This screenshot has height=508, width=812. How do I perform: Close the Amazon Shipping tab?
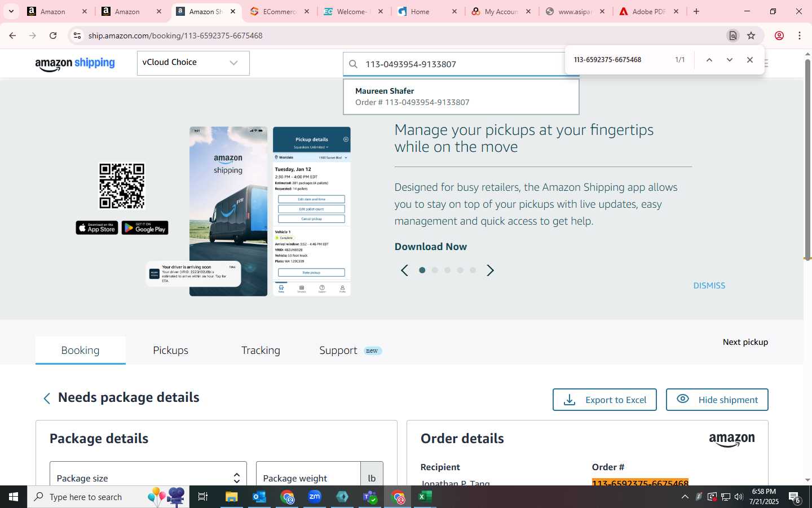point(233,11)
